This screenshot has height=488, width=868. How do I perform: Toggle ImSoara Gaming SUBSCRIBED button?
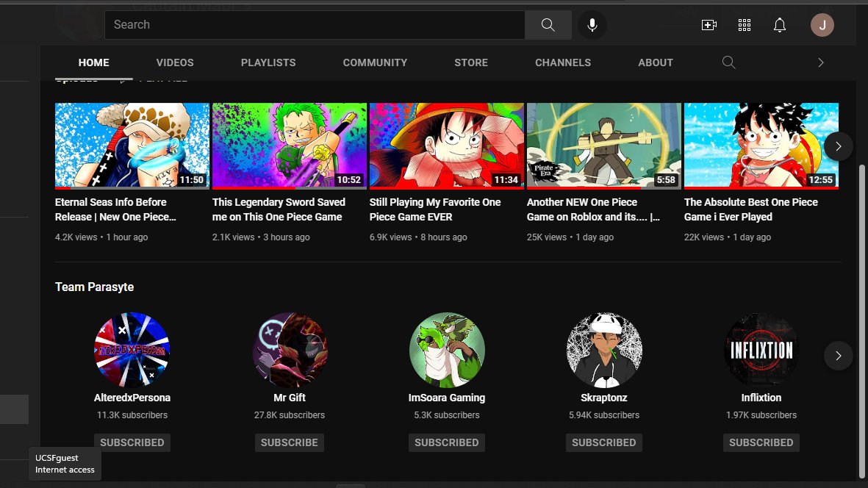(x=447, y=442)
